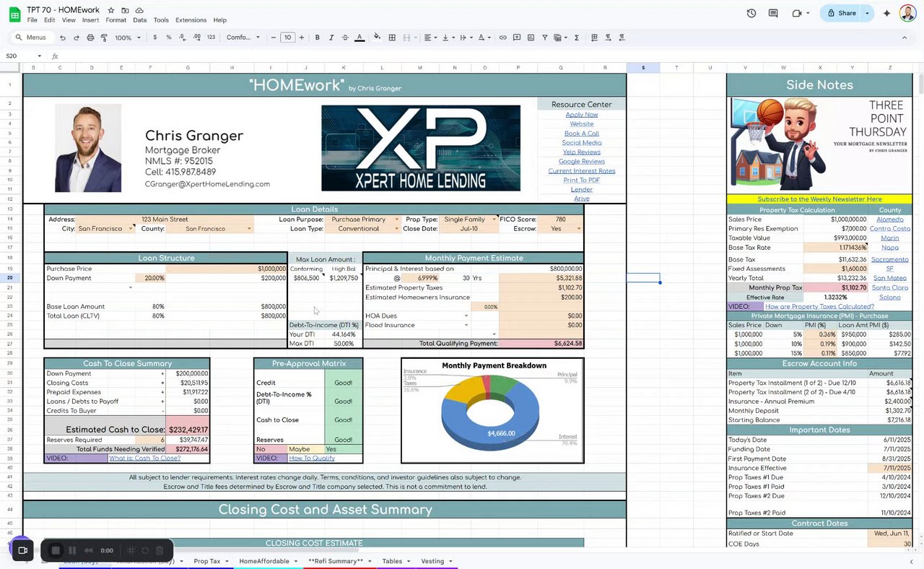Open the Format menu
Screen dimensions: 924x569
[115, 20]
